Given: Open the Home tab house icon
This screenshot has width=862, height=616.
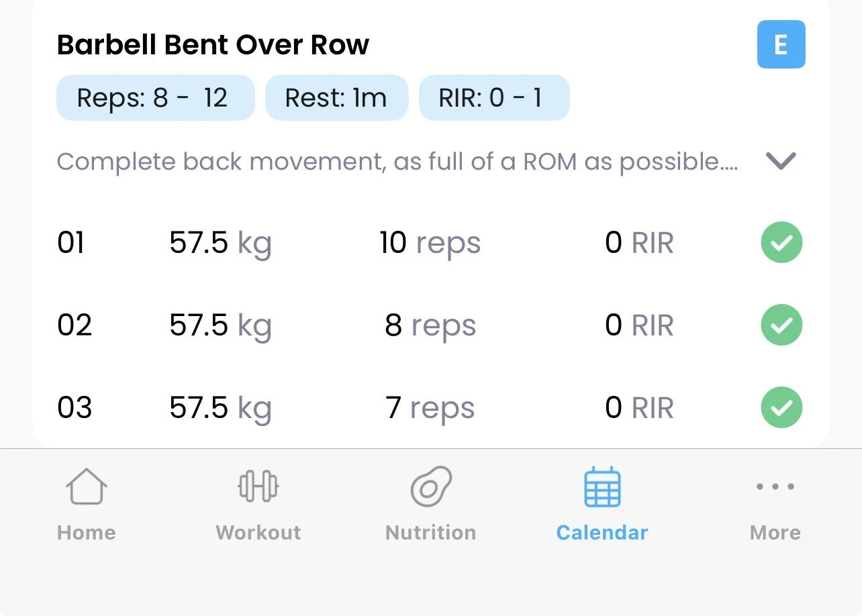Looking at the screenshot, I should pyautogui.click(x=87, y=486).
